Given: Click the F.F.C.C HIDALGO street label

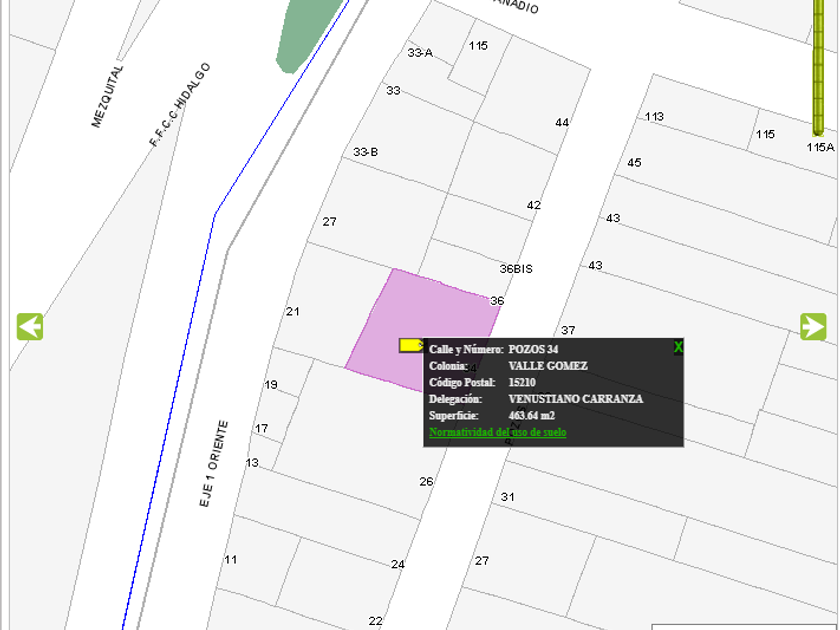Looking at the screenshot, I should [x=180, y=104].
